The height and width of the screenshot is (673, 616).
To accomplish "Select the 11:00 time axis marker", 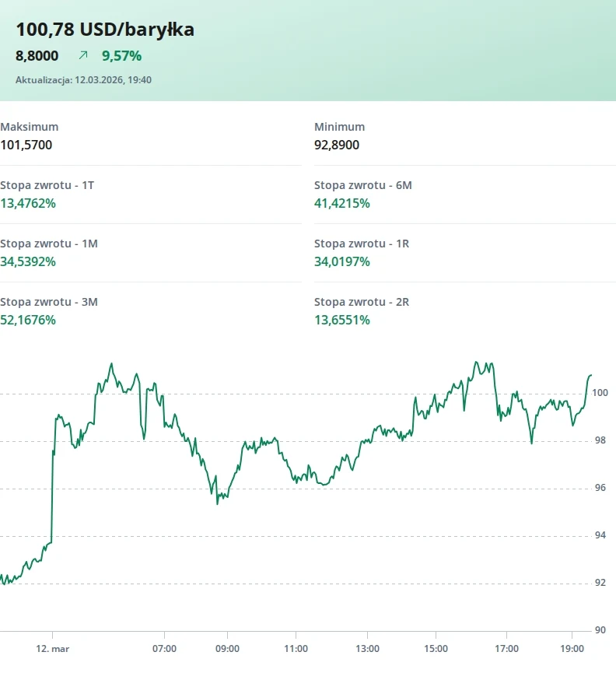I will point(296,648).
